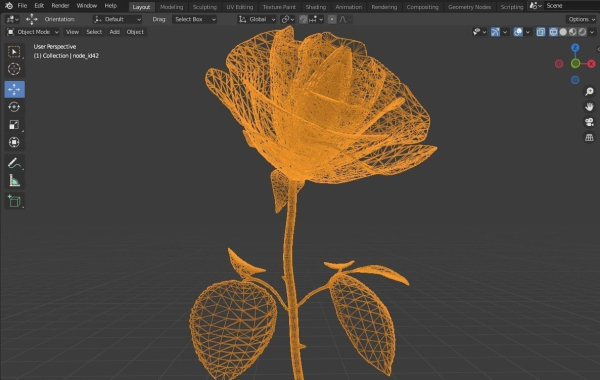Click the X axis on the navigation gizmo

pos(592,64)
